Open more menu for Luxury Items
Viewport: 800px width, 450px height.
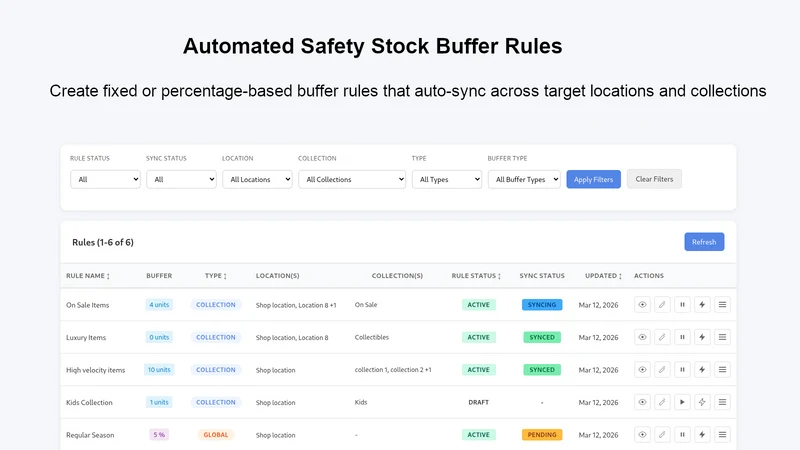722,337
